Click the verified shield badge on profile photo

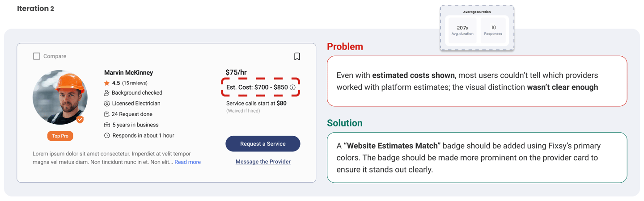tap(80, 119)
